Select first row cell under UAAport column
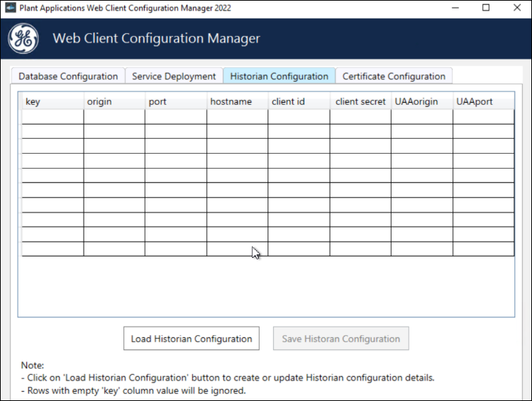The height and width of the screenshot is (401, 532). [484, 117]
